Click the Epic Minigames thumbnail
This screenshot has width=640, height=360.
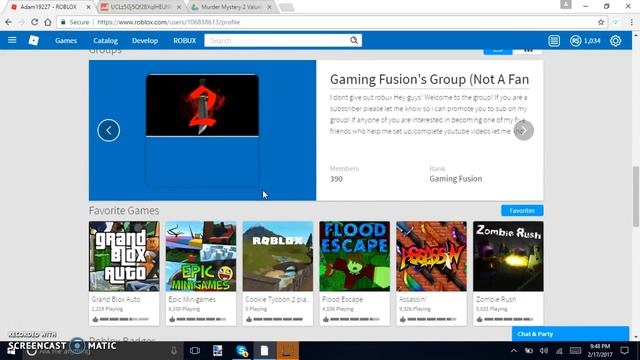pyautogui.click(x=201, y=256)
